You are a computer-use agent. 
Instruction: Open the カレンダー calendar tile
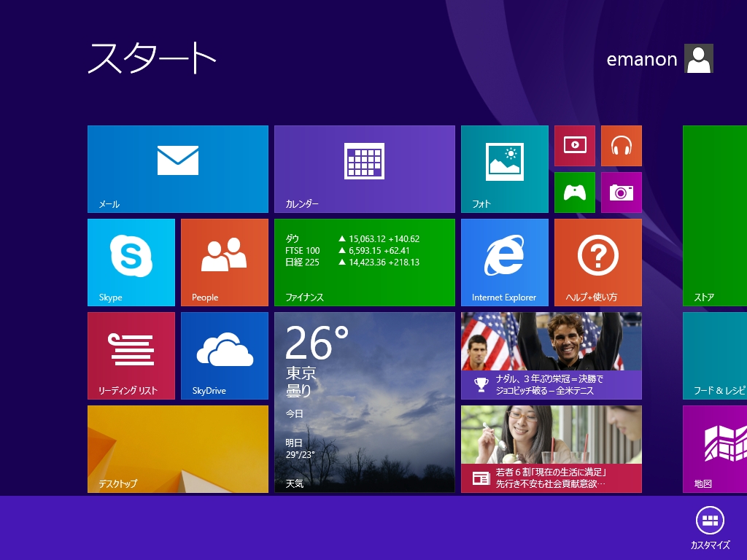tap(365, 169)
